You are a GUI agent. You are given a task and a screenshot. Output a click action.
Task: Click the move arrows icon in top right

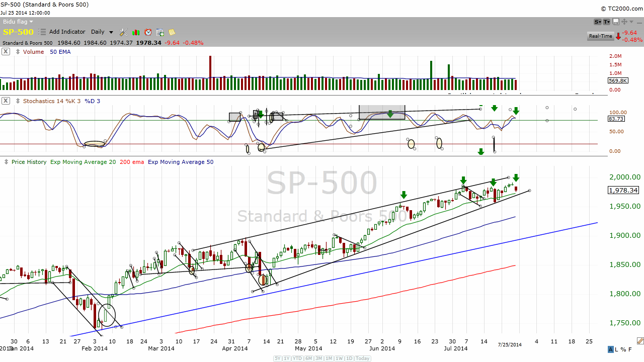[624, 22]
